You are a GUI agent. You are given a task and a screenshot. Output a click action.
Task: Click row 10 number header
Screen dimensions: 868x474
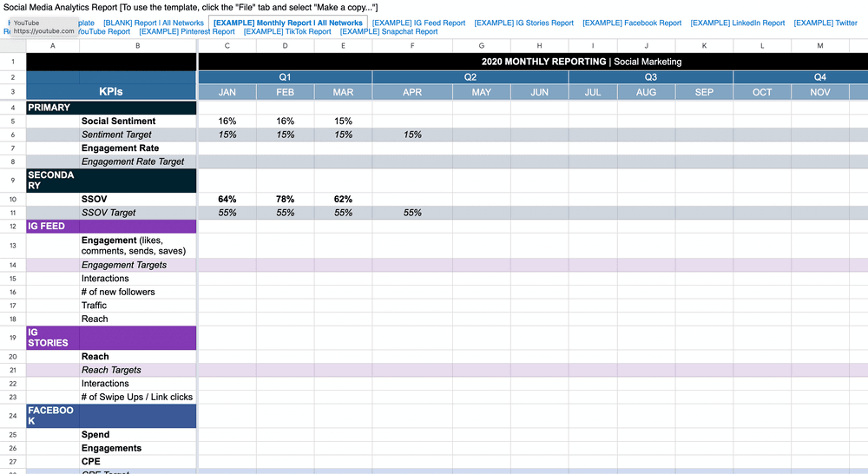[13, 200]
